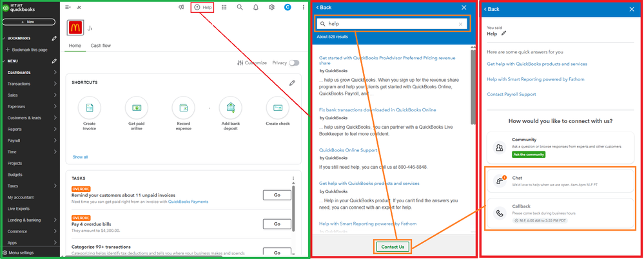The image size is (644, 259).
Task: Open the QuickBooks Payments link
Action: tap(188, 202)
